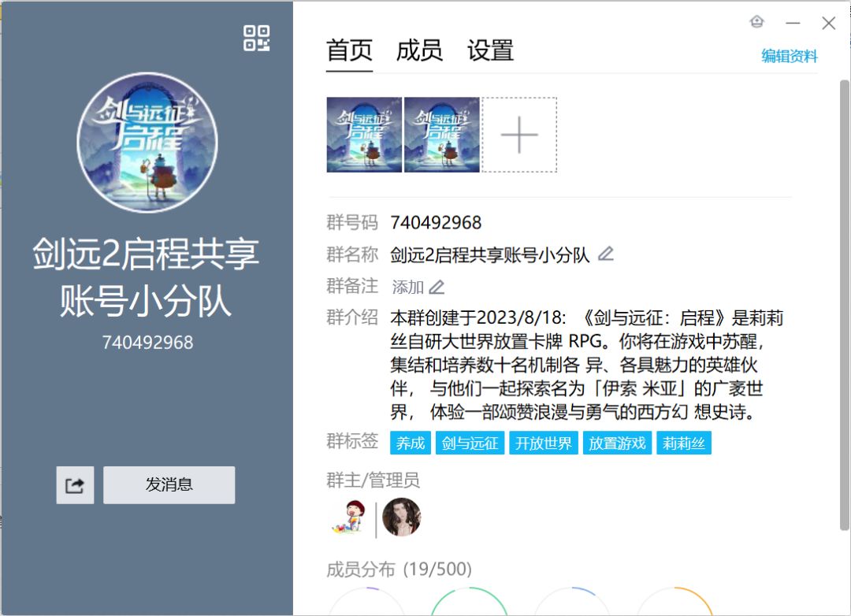Click the pencil icon beside 添加 remark
This screenshot has height=616, width=851.
pos(437,287)
